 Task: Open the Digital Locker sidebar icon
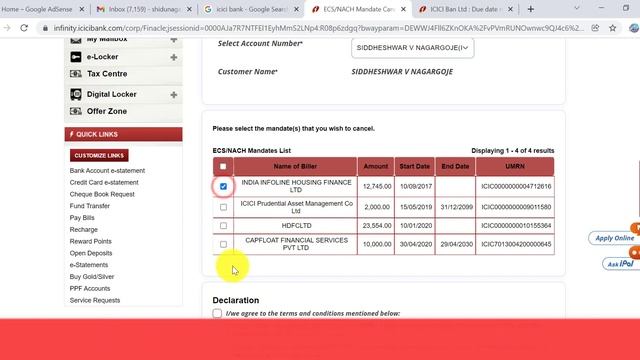click(x=76, y=94)
